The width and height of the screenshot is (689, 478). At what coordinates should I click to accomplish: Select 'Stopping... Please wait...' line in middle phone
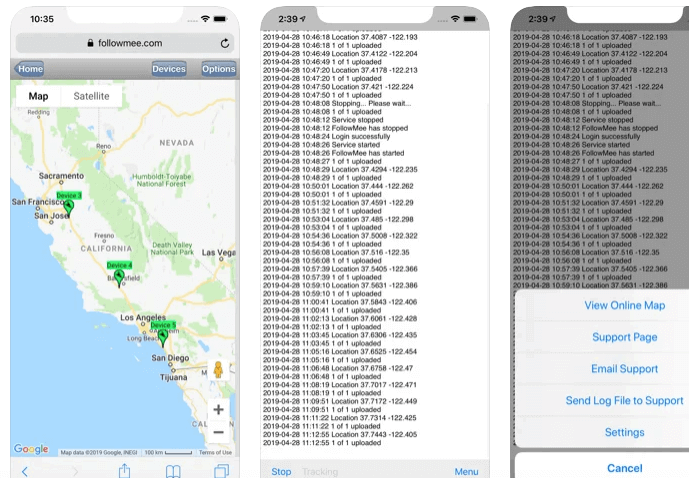click(337, 103)
